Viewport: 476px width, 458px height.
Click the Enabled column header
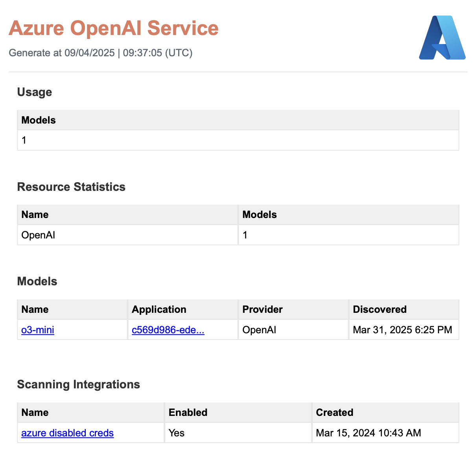tap(188, 412)
